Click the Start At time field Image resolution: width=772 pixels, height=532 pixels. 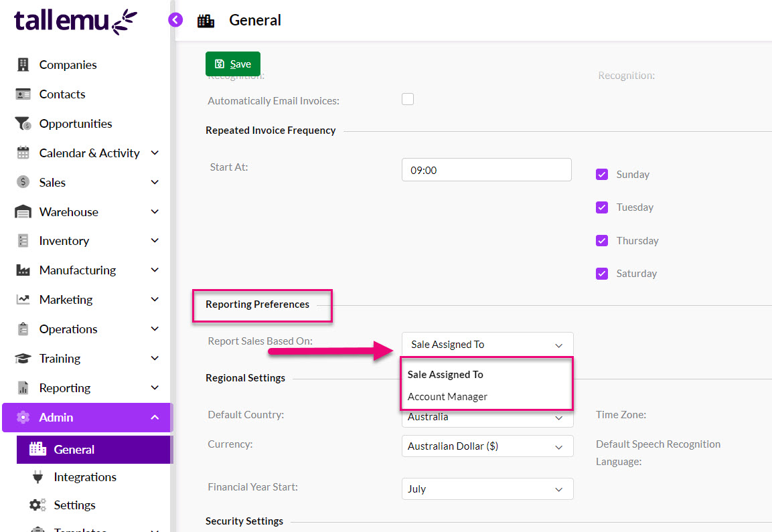coord(487,169)
